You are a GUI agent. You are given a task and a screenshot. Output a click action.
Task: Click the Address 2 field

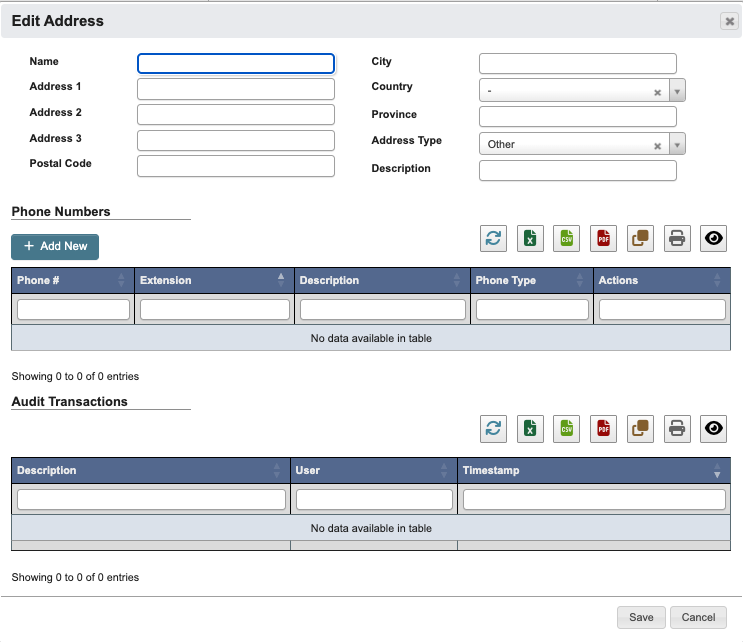[236, 115]
